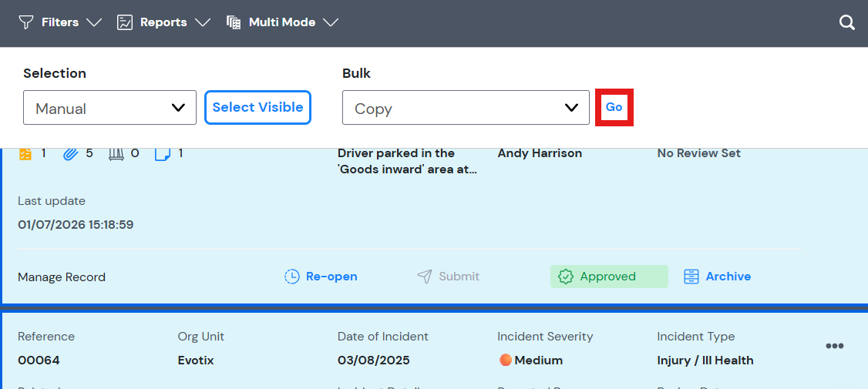Viewport: 868px width, 389px height.
Task: Click the orange checklist tasks icon
Action: 25,154
